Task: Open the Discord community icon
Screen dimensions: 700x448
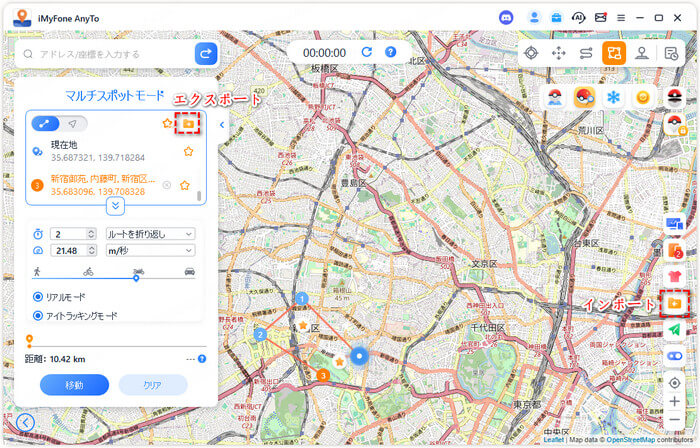Action: tap(506, 18)
